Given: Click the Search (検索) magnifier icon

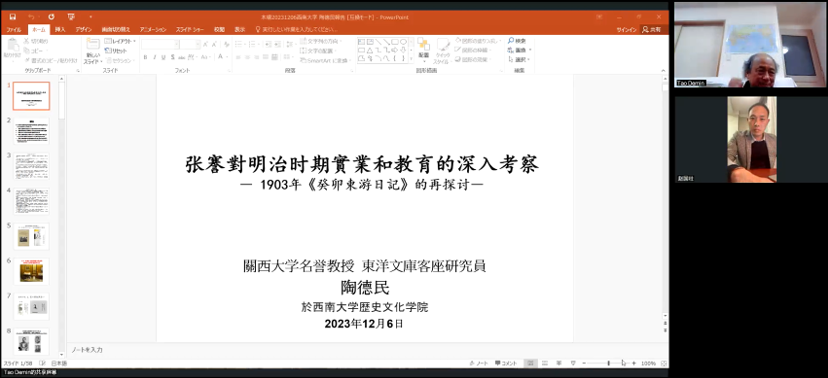Looking at the screenshot, I should point(511,41).
